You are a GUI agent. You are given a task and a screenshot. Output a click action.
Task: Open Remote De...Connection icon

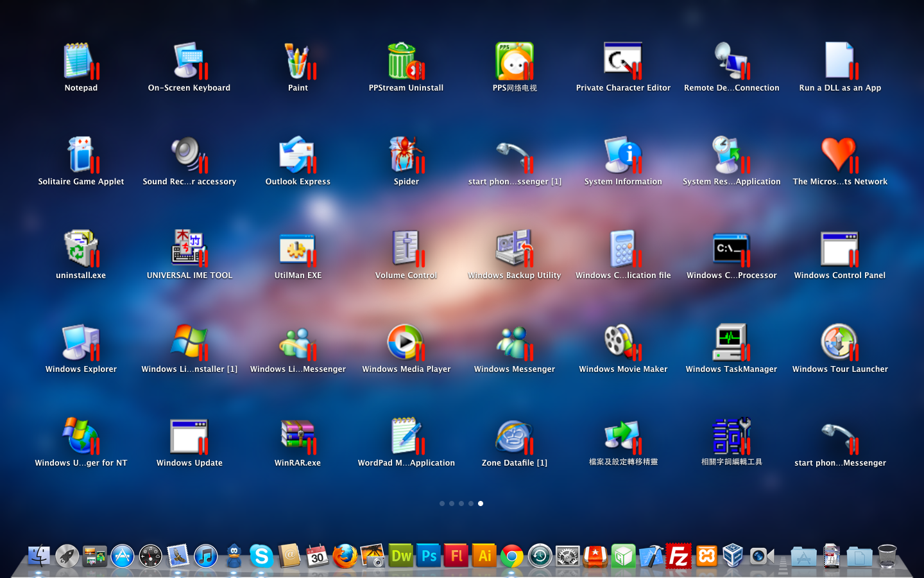click(732, 61)
